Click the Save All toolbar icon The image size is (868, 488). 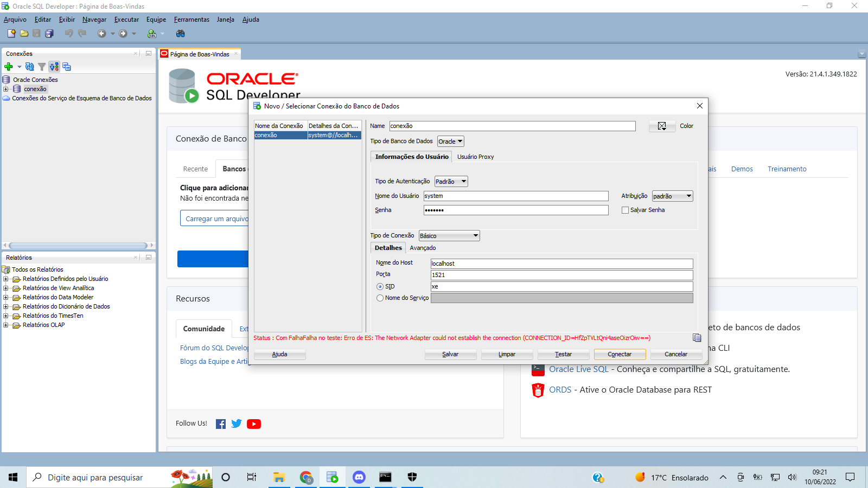click(49, 34)
